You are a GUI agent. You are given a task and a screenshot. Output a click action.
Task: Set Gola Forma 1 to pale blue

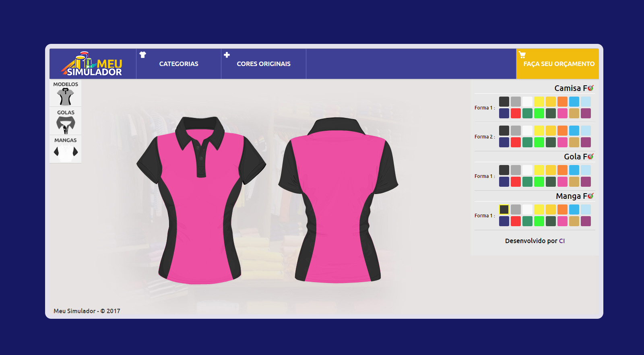coord(586,170)
